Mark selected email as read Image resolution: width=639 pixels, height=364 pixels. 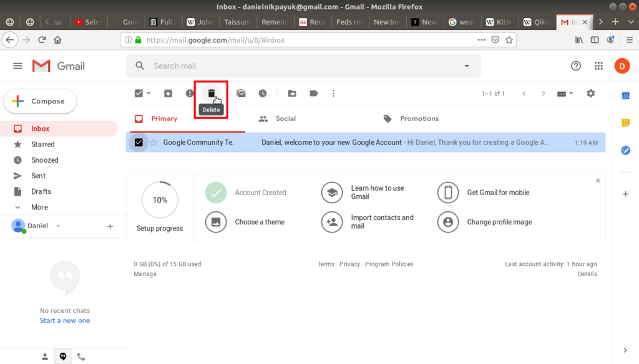tap(241, 93)
